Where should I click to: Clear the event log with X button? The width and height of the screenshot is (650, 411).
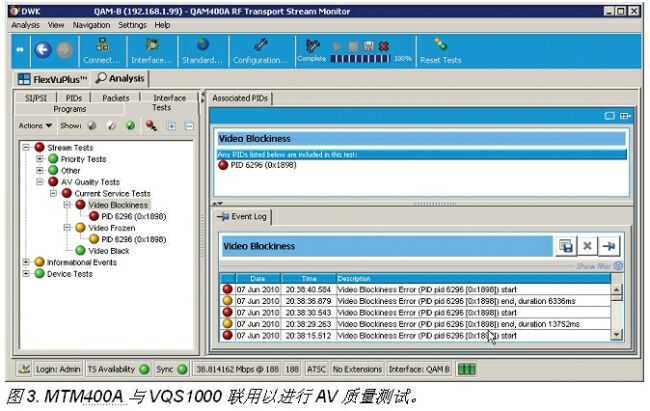587,246
